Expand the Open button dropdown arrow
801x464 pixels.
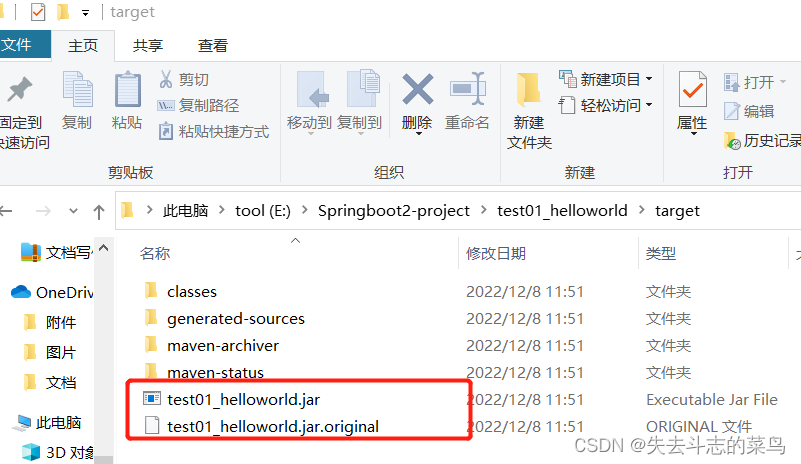click(783, 82)
